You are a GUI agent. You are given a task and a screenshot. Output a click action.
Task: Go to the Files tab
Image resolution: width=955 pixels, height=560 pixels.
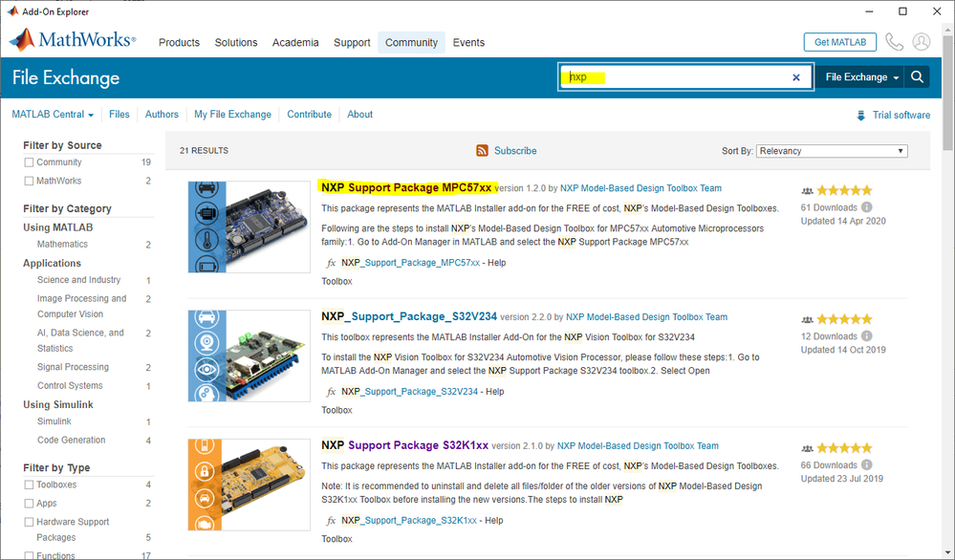[x=119, y=115]
